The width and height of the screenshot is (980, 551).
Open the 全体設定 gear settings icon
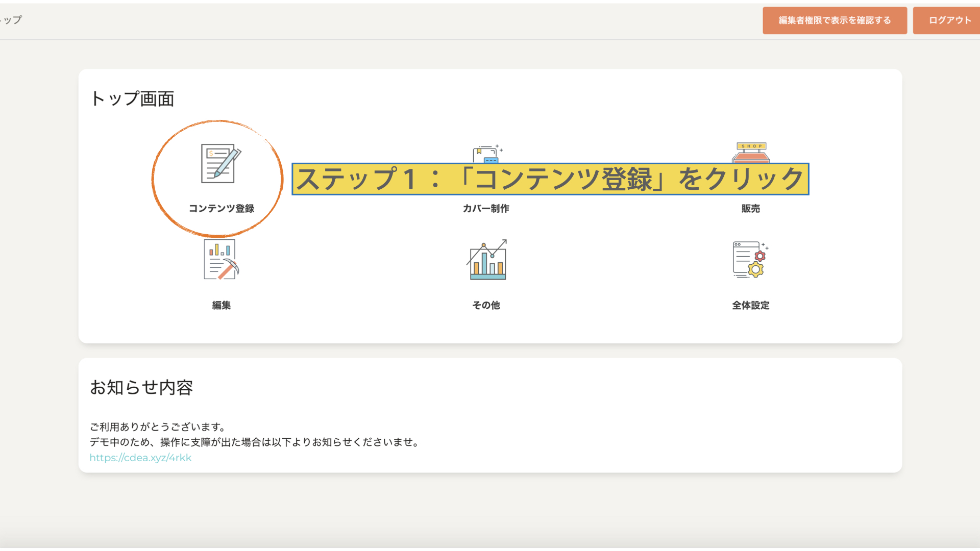click(750, 260)
